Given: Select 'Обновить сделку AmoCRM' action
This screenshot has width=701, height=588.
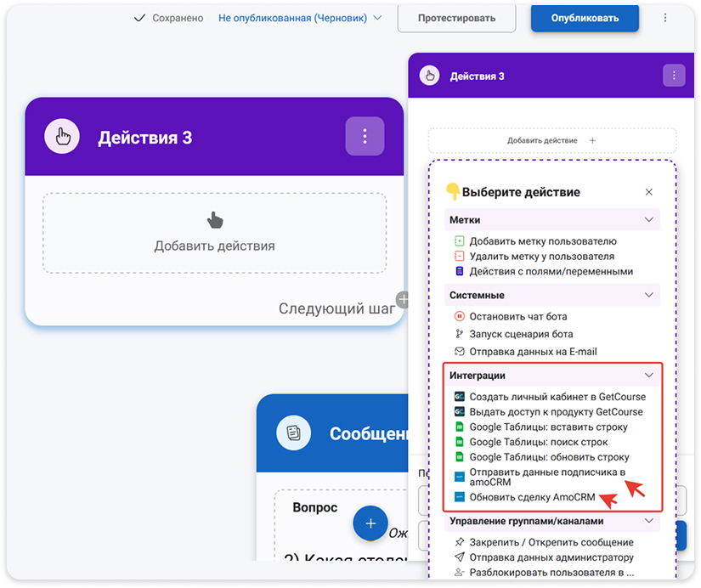Looking at the screenshot, I should point(531,498).
